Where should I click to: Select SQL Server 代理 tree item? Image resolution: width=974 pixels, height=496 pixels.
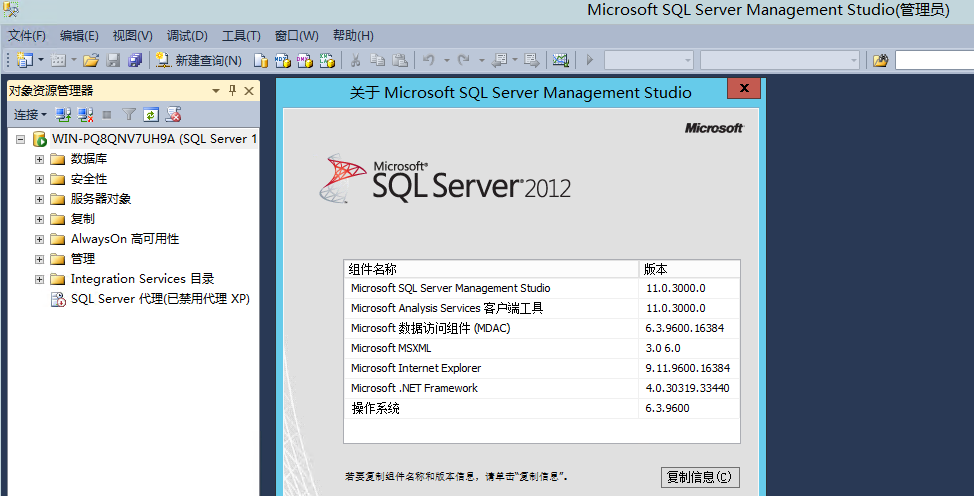[x=159, y=299]
